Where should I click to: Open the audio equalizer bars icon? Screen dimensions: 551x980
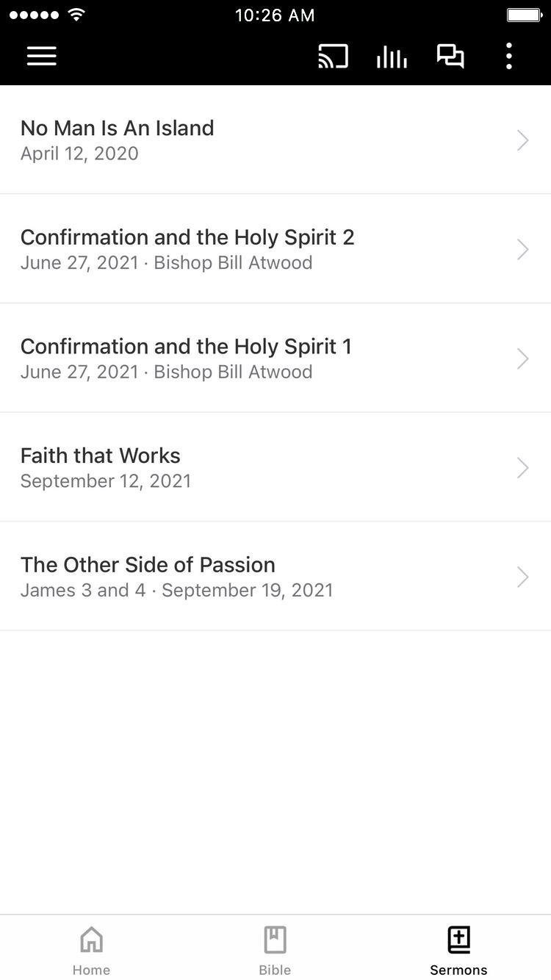pos(392,57)
